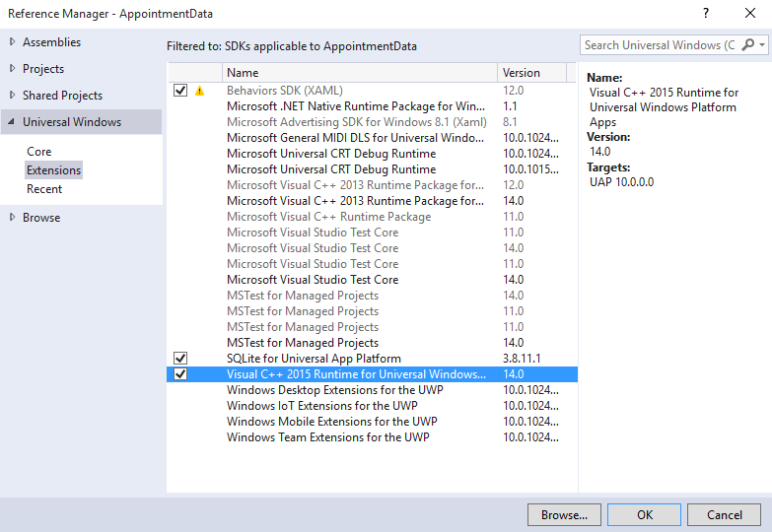Uncheck SQLite for Universal App Platform checkbox
The width and height of the screenshot is (772, 532).
click(180, 359)
